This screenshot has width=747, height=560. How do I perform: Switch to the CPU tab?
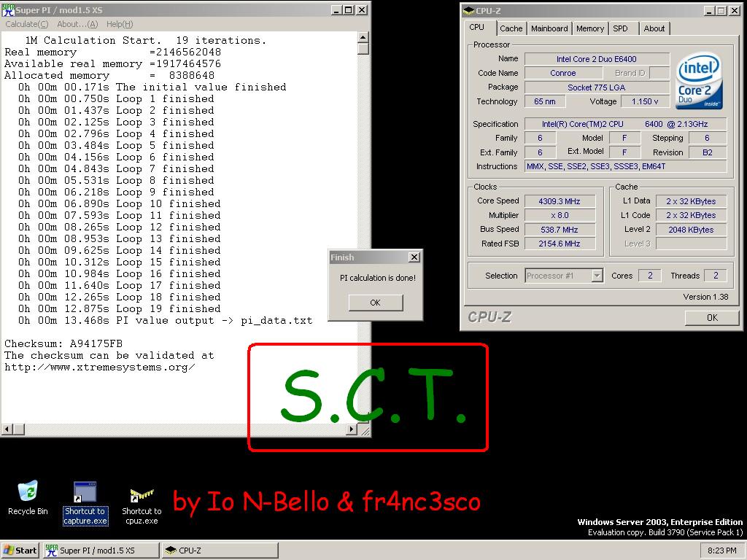[x=477, y=28]
